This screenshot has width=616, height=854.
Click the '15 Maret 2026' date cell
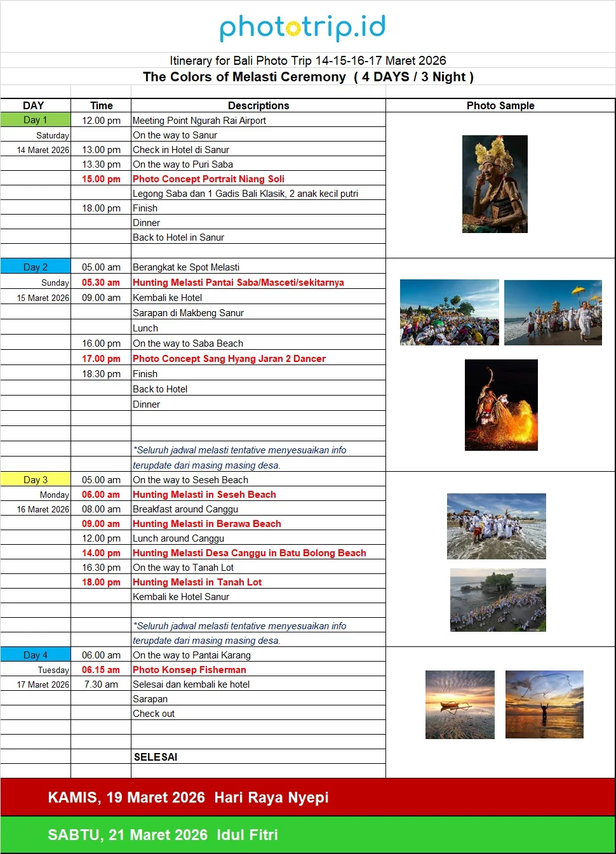point(36,297)
